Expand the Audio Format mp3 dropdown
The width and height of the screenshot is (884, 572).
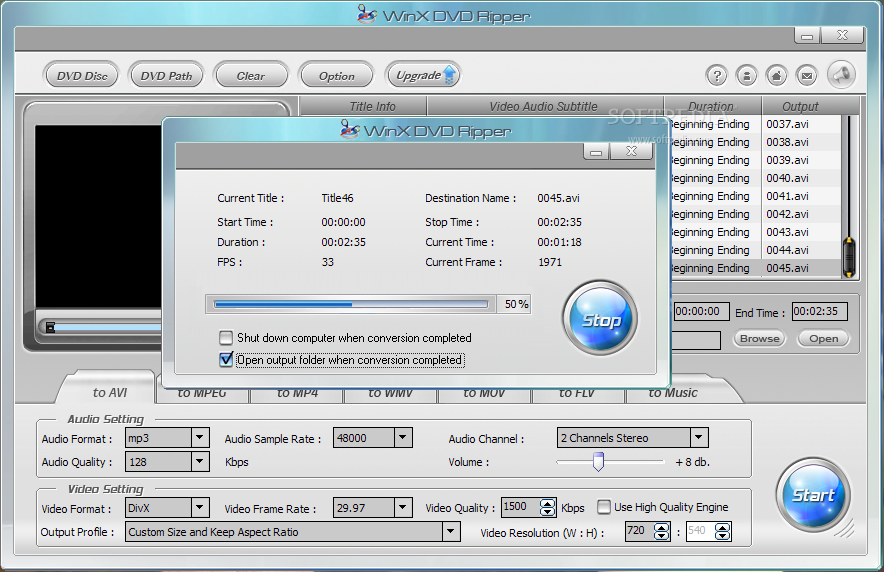point(199,437)
